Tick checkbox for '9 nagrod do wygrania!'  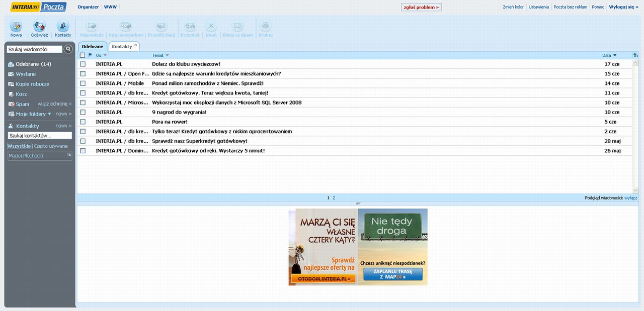[x=83, y=112]
